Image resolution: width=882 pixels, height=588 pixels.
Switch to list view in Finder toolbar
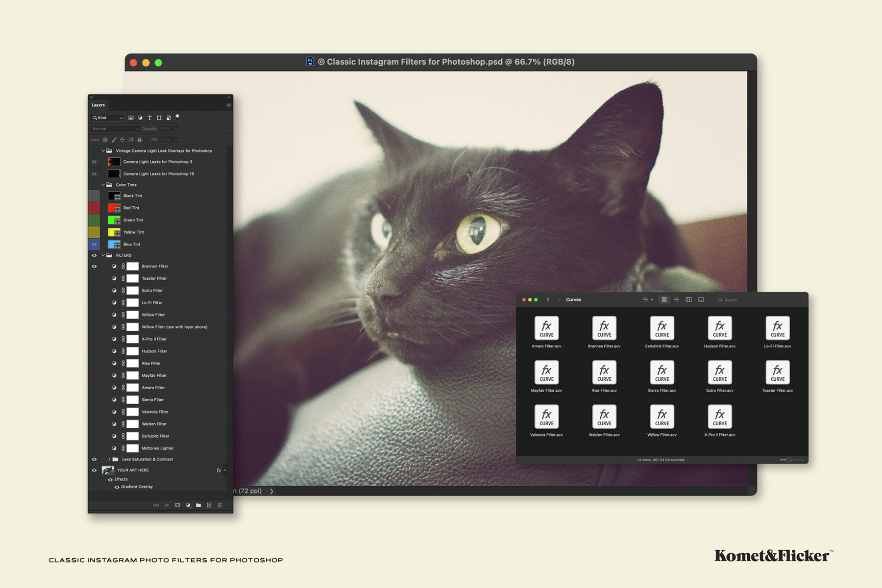[677, 299]
